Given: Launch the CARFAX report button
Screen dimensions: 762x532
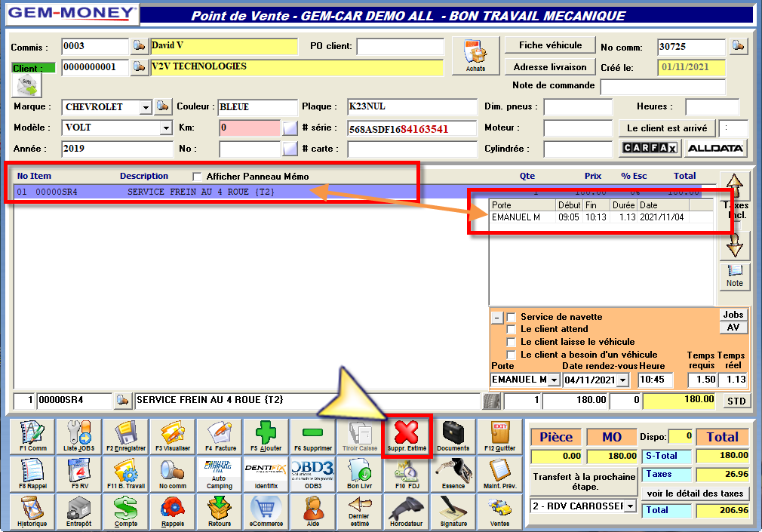Looking at the screenshot, I should point(650,148).
